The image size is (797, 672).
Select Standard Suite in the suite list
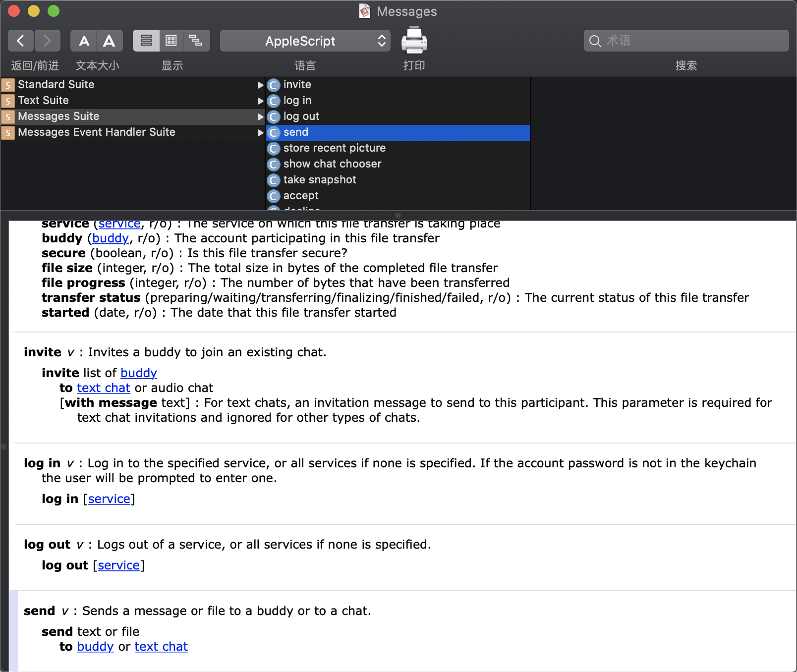coord(133,85)
